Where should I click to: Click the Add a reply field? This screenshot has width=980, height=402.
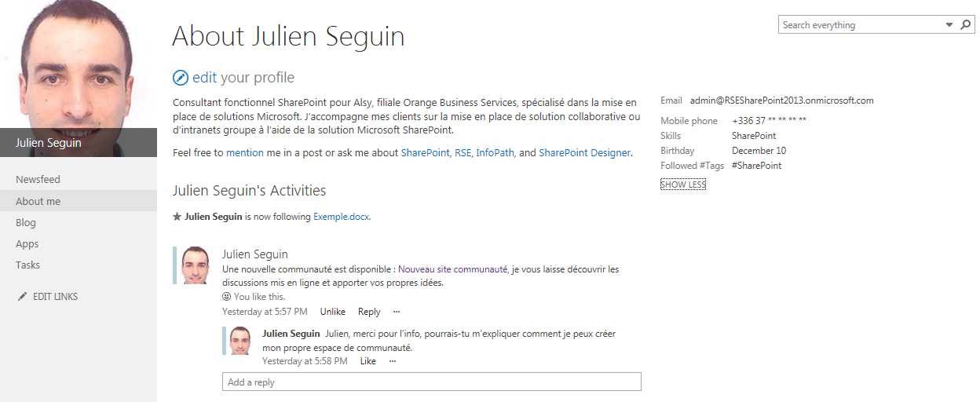tap(431, 382)
